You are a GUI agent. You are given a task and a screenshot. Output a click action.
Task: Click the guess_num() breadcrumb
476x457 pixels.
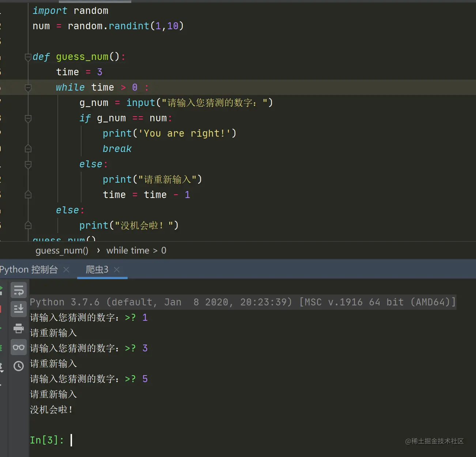[62, 251]
